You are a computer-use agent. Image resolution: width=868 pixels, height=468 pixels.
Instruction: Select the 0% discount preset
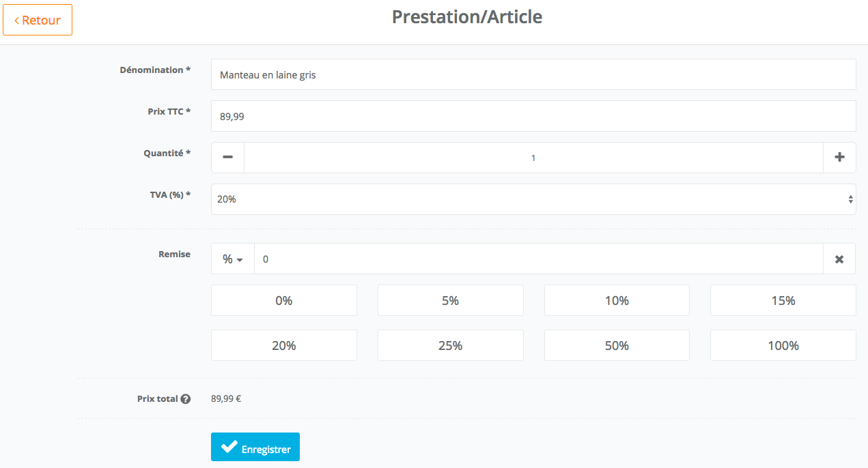(283, 300)
